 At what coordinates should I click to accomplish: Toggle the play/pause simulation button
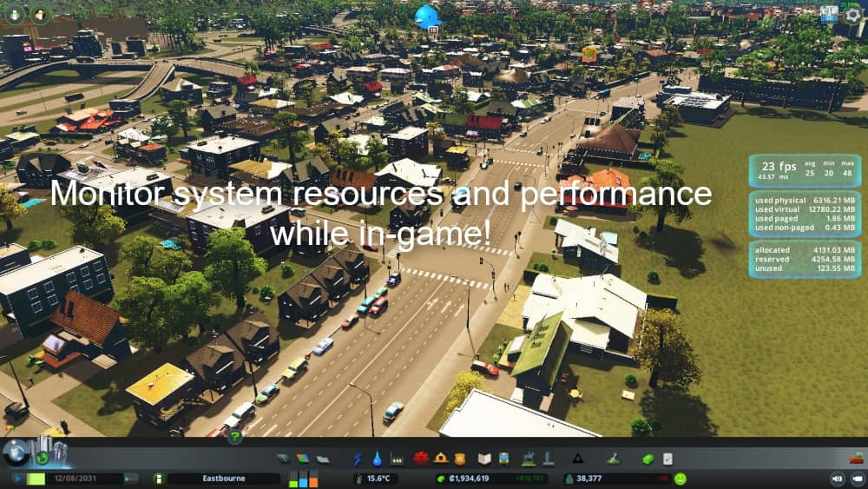17,479
